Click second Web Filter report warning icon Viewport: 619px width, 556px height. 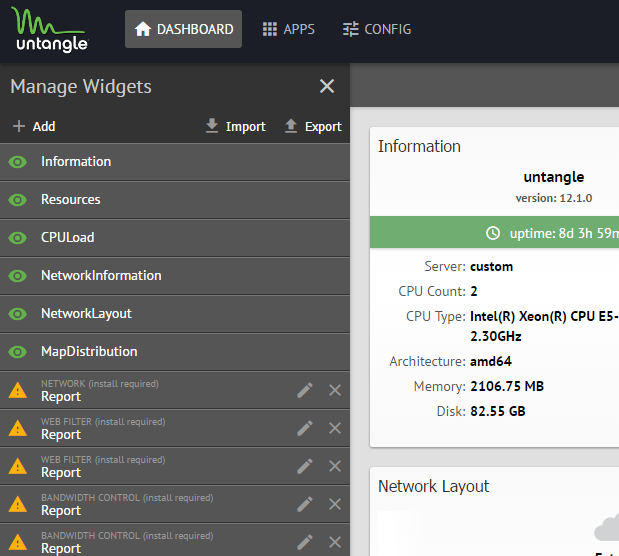[18, 466]
